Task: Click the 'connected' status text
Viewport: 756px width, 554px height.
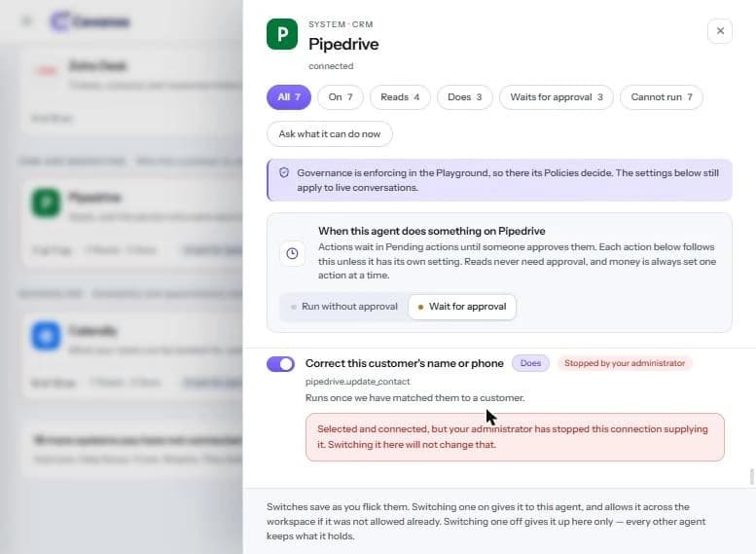Action: point(331,66)
